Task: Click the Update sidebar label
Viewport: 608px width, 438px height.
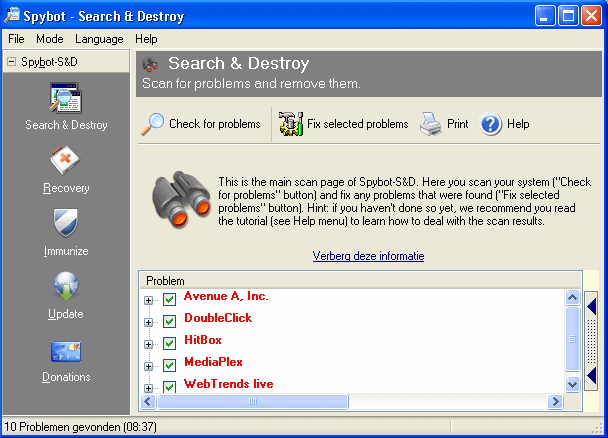Action: click(66, 314)
